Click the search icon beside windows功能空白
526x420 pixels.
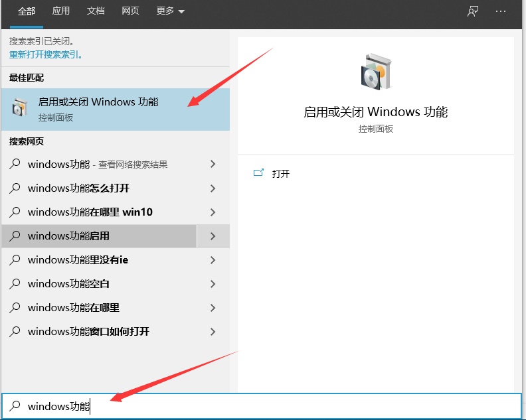15,283
